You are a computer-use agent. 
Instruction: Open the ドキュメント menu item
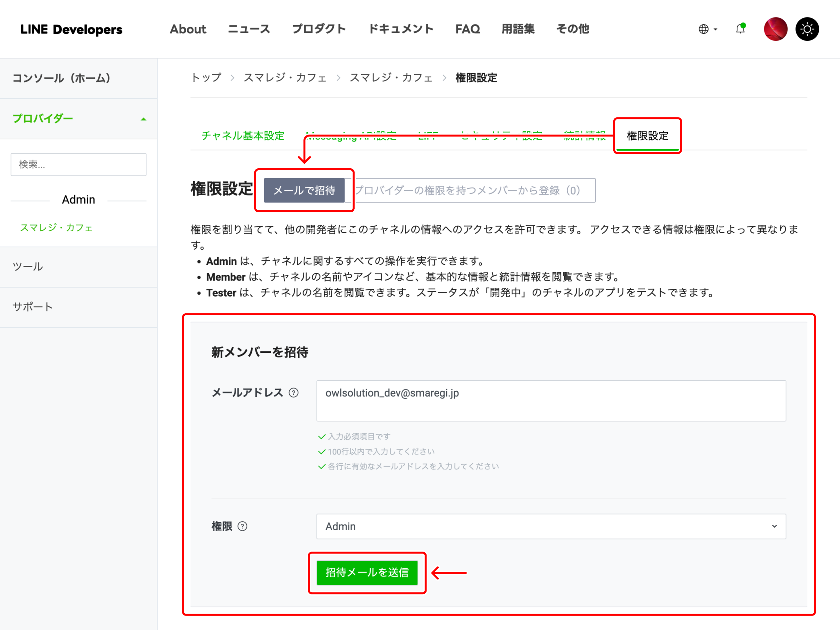tap(401, 29)
